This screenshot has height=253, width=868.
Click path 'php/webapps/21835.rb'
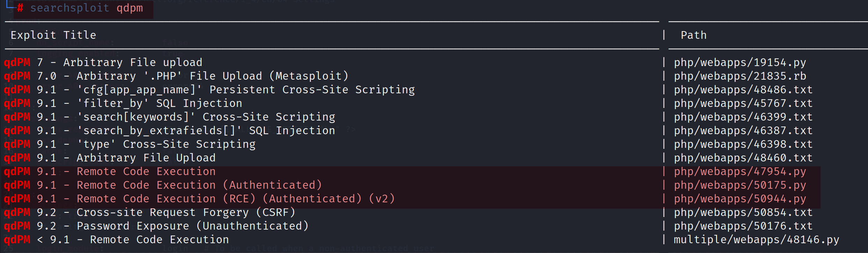[740, 76]
